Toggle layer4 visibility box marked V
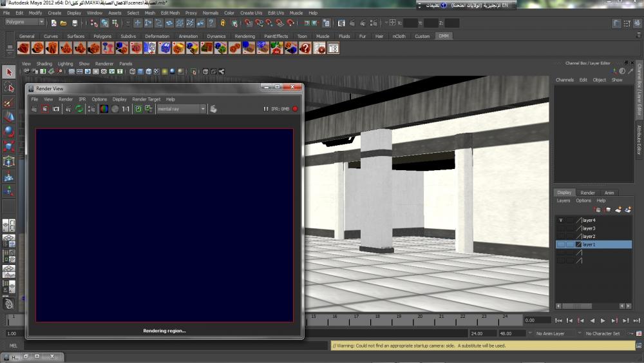644x363 pixels. (x=560, y=221)
